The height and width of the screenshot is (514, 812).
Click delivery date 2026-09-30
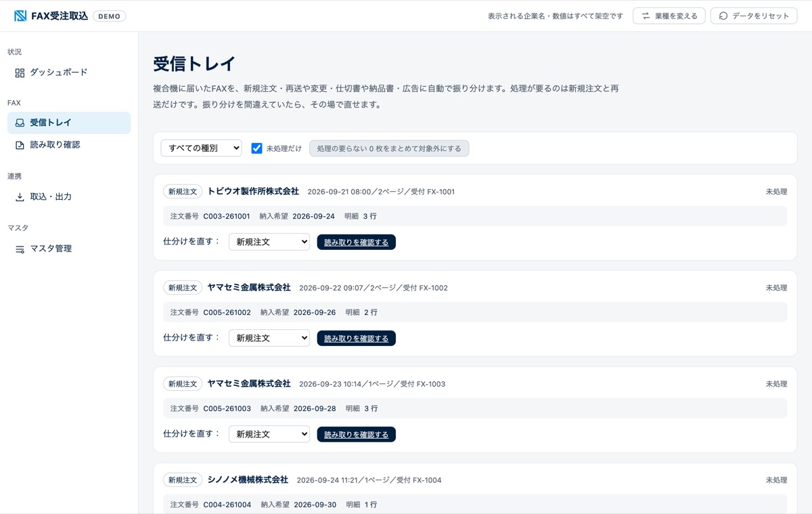pos(315,505)
